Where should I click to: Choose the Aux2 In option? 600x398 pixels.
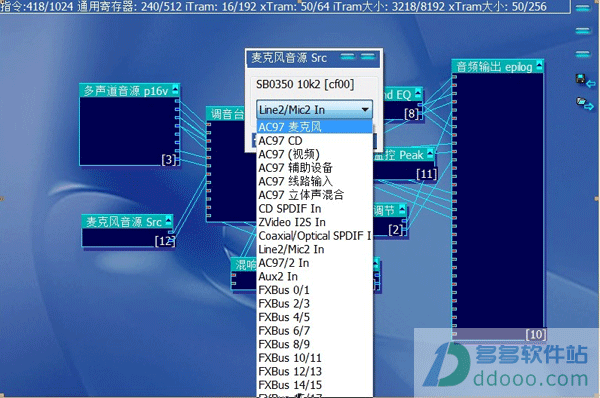pyautogui.click(x=314, y=276)
